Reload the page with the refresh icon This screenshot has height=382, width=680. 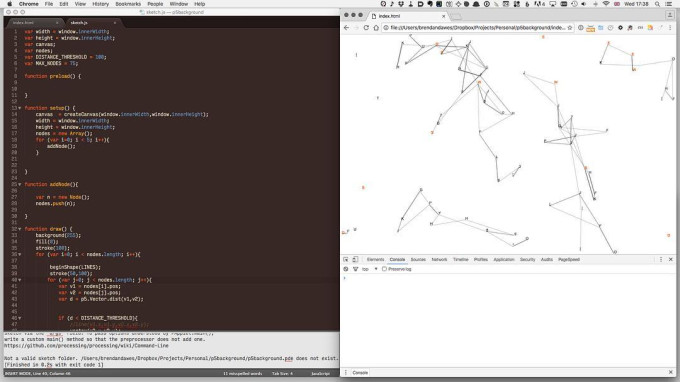click(x=366, y=28)
